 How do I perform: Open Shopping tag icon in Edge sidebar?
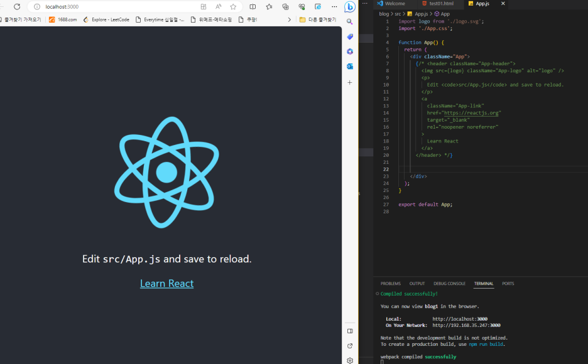tap(350, 36)
